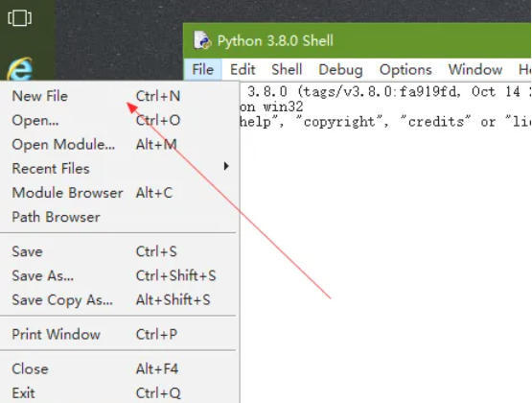Click the task view icon at top left
Image resolution: width=532 pixels, height=403 pixels.
[x=20, y=17]
